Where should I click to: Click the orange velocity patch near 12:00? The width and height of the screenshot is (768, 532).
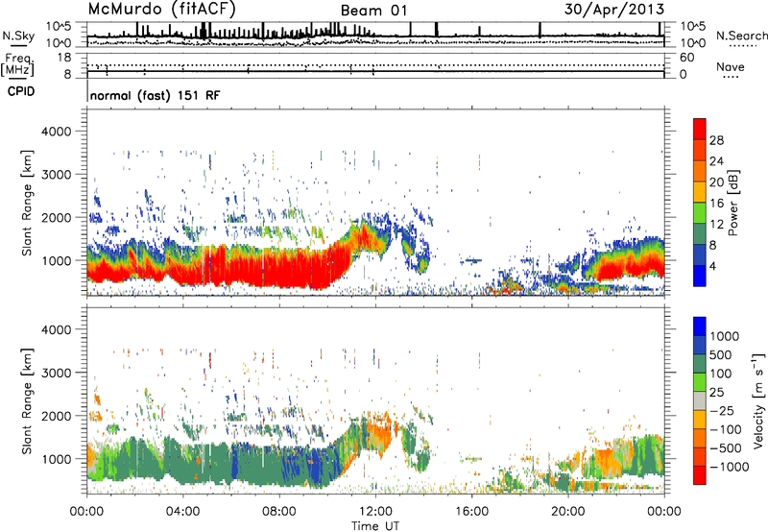tap(379, 435)
